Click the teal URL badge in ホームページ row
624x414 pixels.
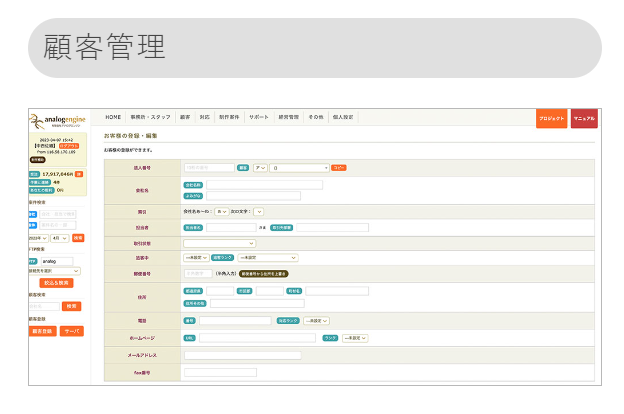[189, 338]
